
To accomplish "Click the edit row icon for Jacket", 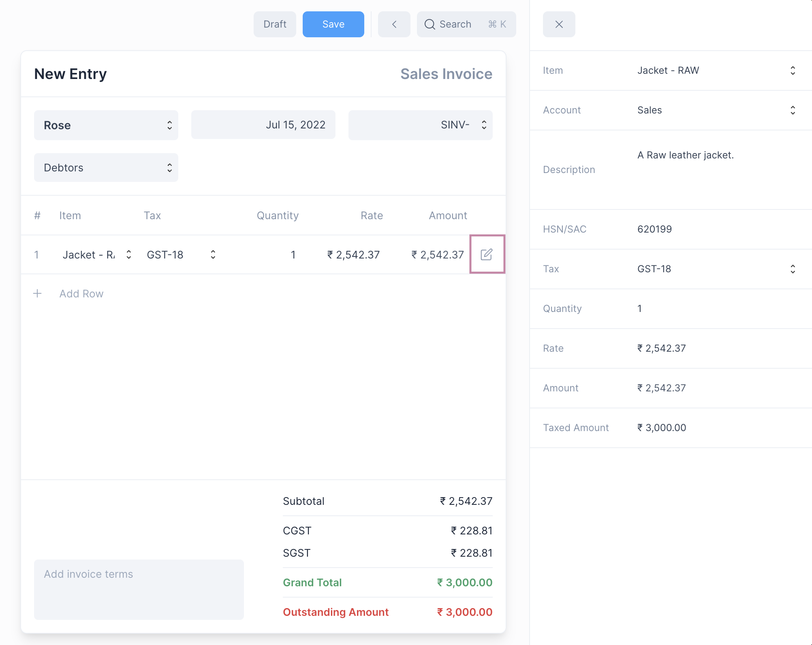I will click(487, 254).
